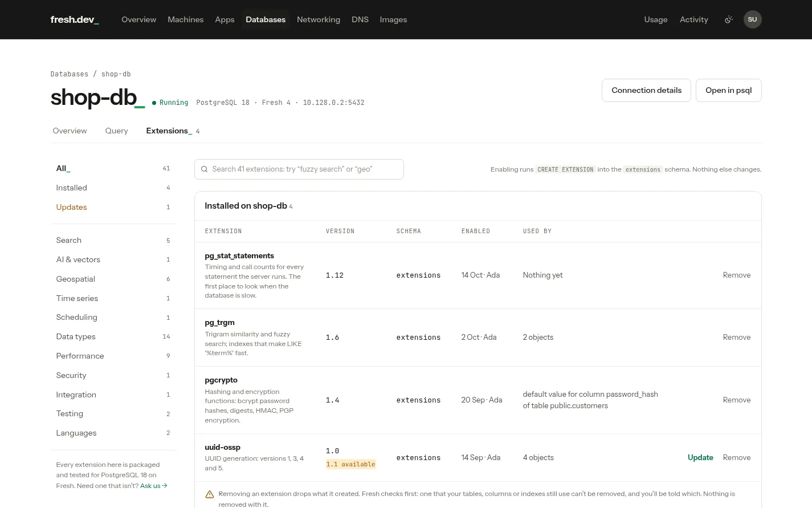Click Open in psql
This screenshot has height=508, width=812.
[728, 90]
